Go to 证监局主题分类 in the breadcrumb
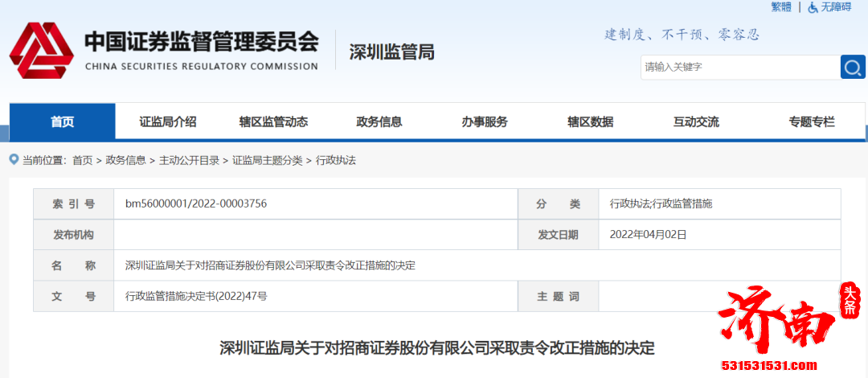868x378 pixels. click(268, 161)
